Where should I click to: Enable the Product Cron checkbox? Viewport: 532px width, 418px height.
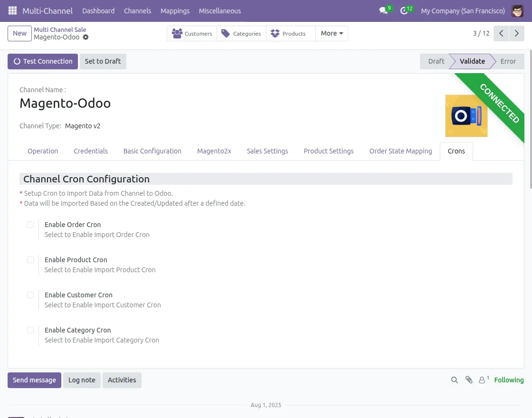pyautogui.click(x=30, y=260)
